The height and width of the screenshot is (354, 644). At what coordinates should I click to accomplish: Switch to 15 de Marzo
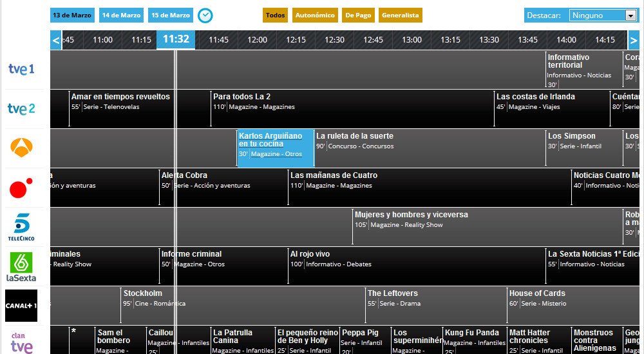click(171, 15)
